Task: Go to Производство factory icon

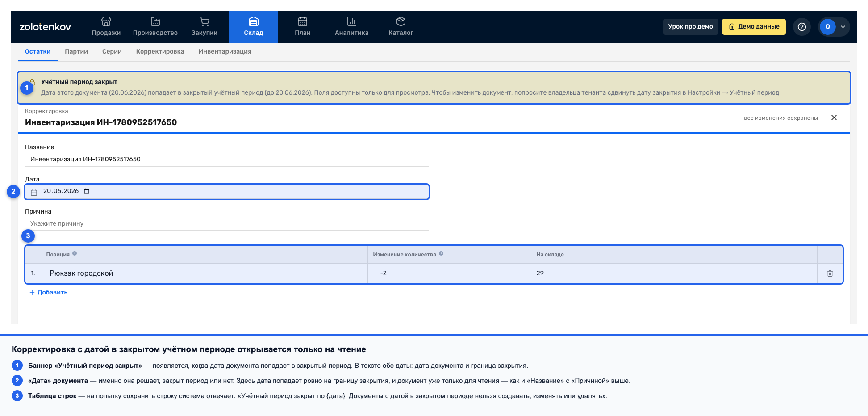Action: pyautogui.click(x=155, y=21)
